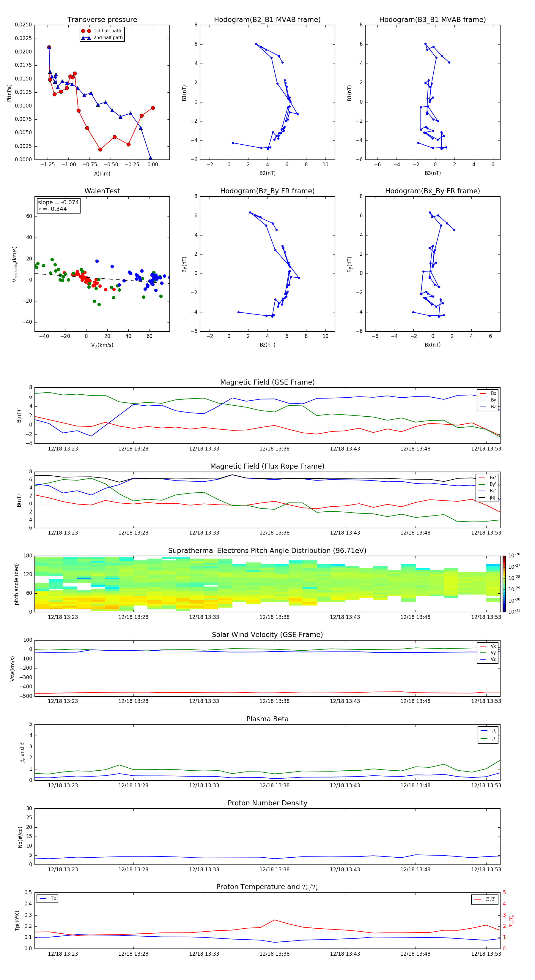Click '12/18 13:38' tick under GSE magnetic field
The height and width of the screenshot is (980, 535).
click(274, 448)
